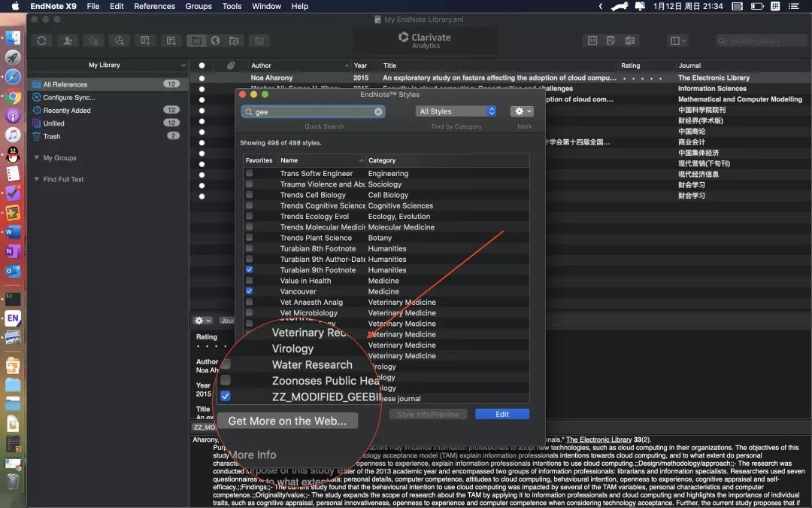The image size is (812, 508).
Task: Collapse the My Groups section
Action: [36, 157]
